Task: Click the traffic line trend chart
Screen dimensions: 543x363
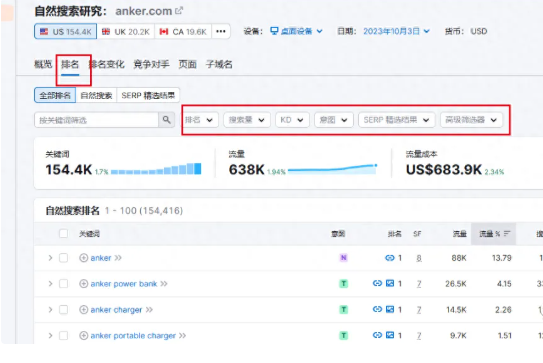Action: pyautogui.click(x=332, y=169)
